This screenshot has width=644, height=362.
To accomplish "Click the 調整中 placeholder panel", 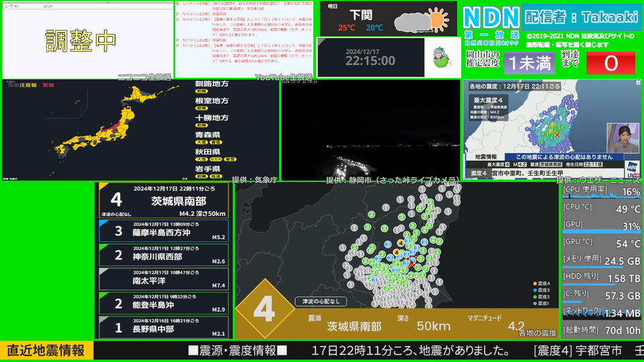I will coord(88,41).
